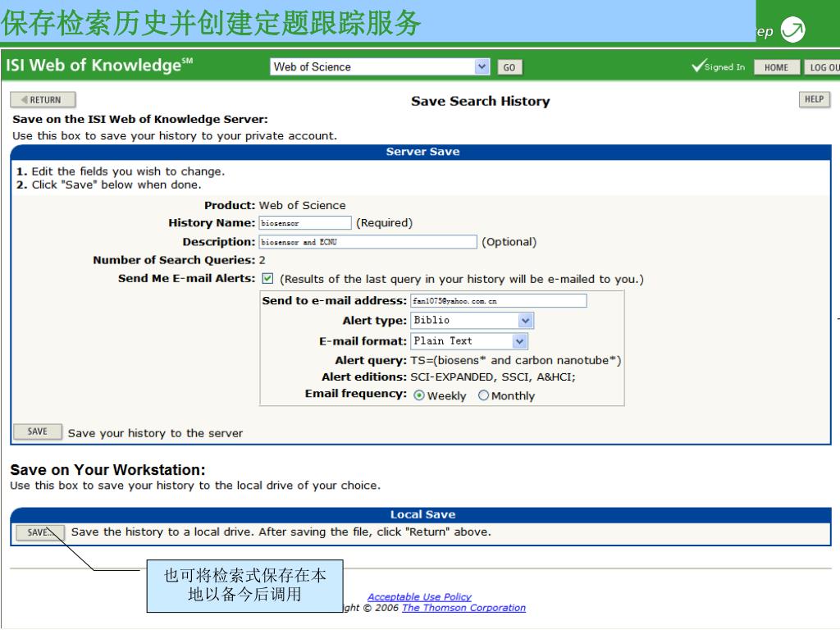Click the Server Save section header
The width and height of the screenshot is (840, 630).
click(422, 152)
